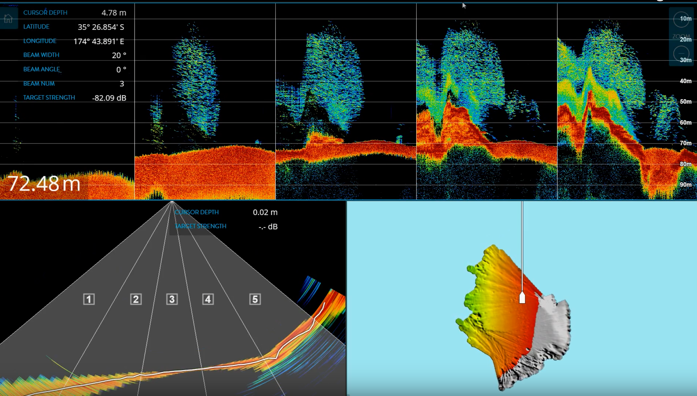Screen dimensions: 697x396
Task: Click the Beam Angle 0° value
Action: [121, 70]
